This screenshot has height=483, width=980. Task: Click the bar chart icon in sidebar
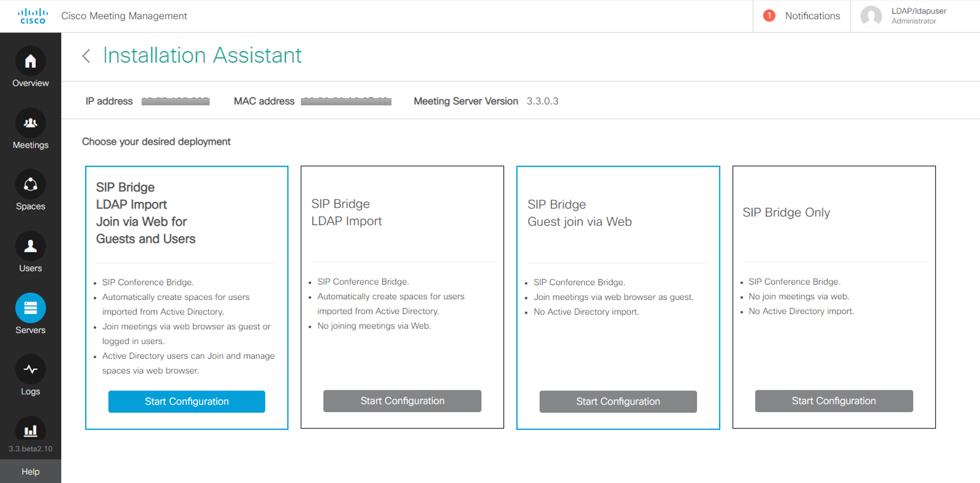coord(30,431)
